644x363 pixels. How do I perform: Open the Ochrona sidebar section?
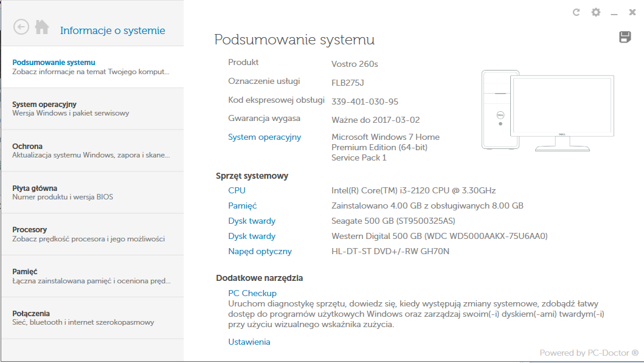[92, 151]
